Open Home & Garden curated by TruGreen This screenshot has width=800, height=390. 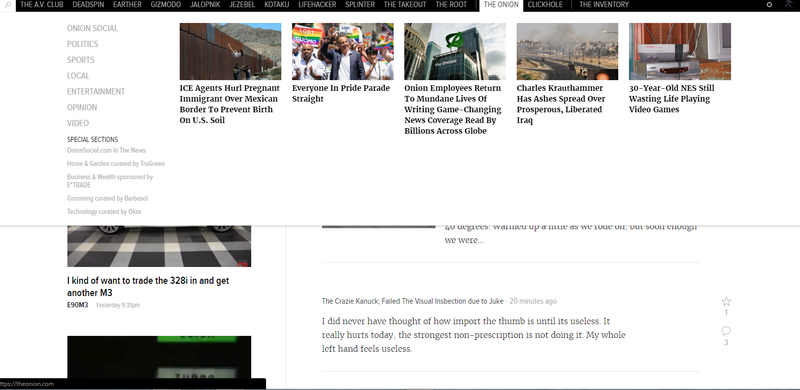click(x=116, y=164)
